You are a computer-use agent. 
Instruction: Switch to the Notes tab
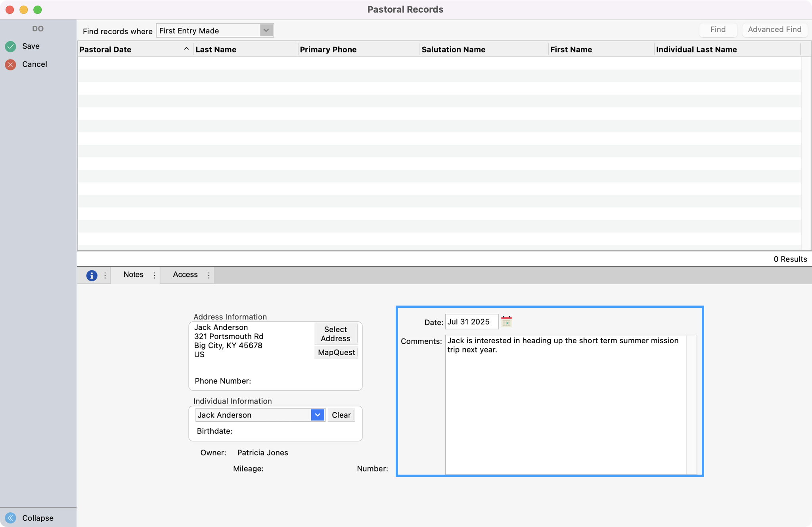tap(133, 275)
